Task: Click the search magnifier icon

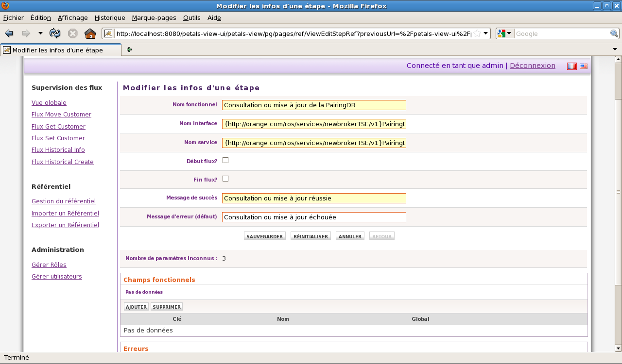Action: [x=614, y=33]
